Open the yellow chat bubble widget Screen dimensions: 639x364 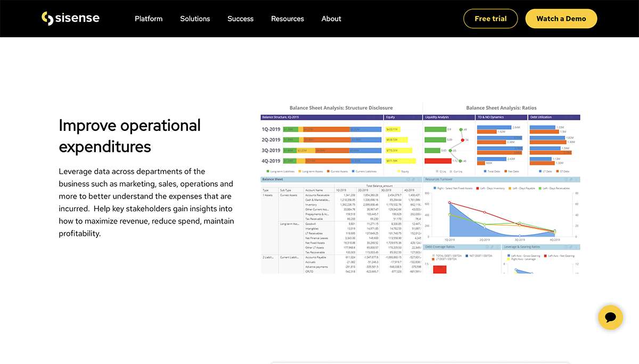(610, 318)
